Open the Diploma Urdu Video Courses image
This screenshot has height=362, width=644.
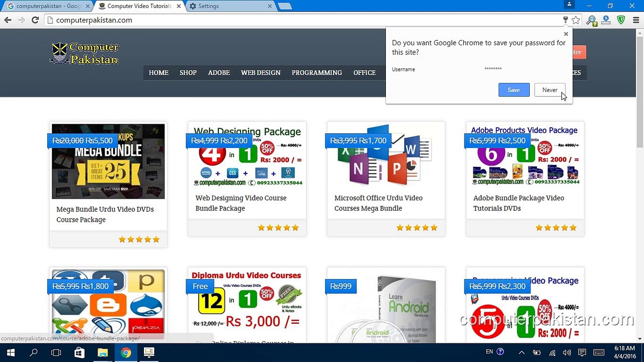247,302
